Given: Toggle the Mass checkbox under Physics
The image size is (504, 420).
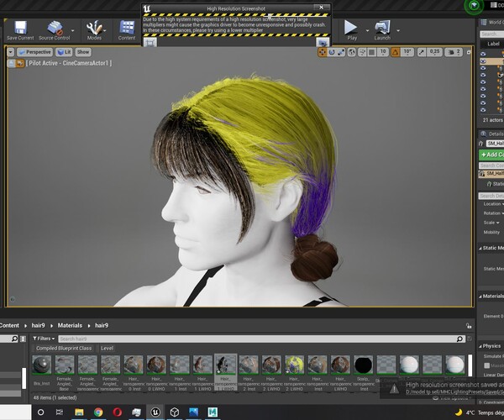Looking at the screenshot, I should [487, 365].
